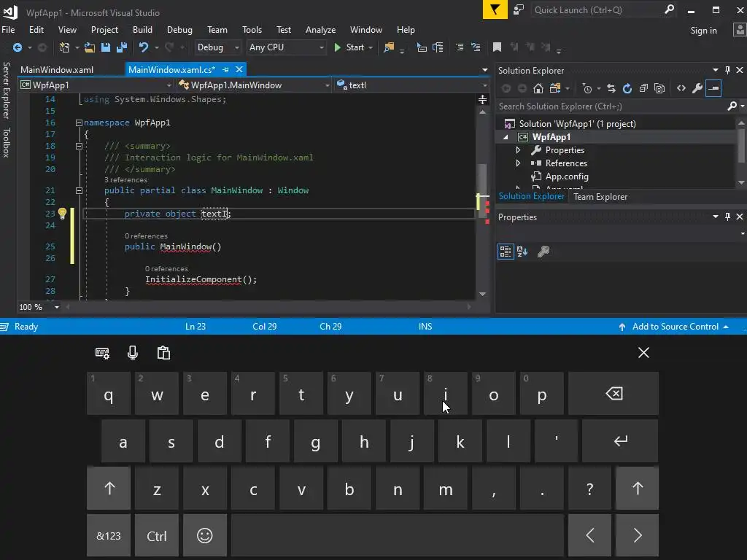Open the Toolbox side tab
Viewport: 747px width, 560px height.
pos(6,142)
